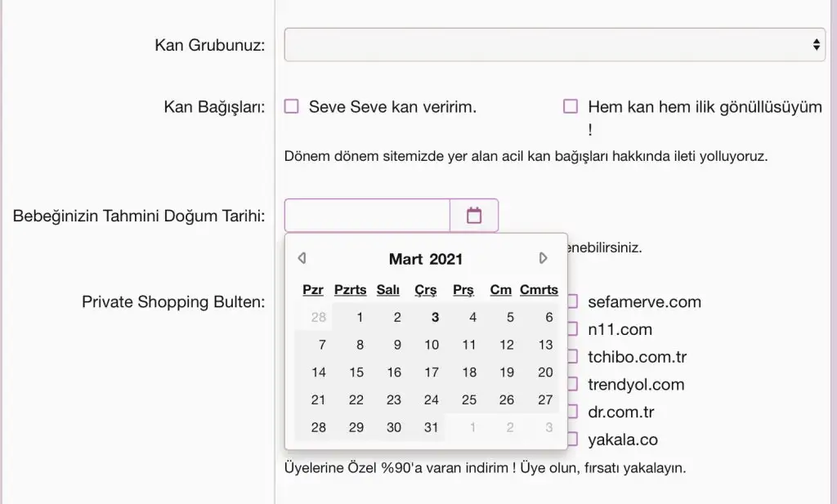The image size is (837, 504).
Task: Pick day 17 in the calendar
Action: [431, 372]
